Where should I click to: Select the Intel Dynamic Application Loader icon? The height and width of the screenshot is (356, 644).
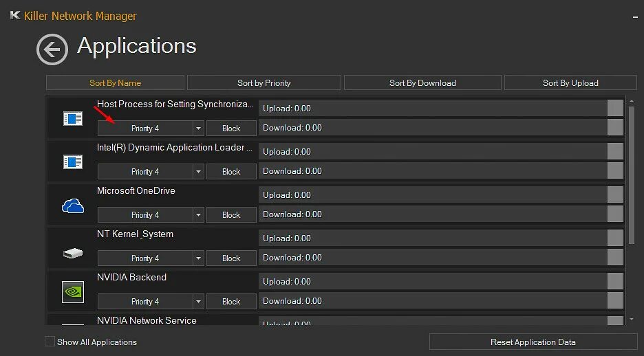[73, 162]
